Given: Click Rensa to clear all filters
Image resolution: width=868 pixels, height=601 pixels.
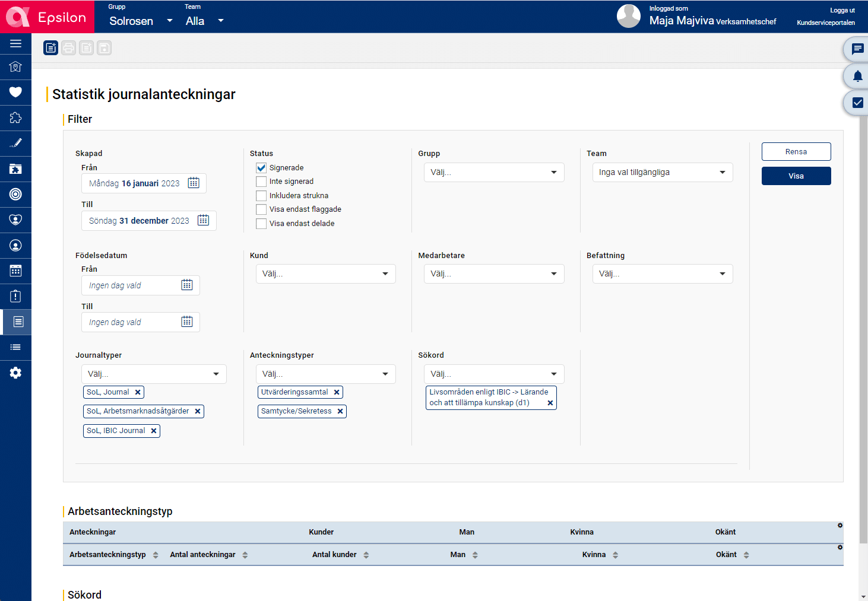Looking at the screenshot, I should pyautogui.click(x=796, y=151).
